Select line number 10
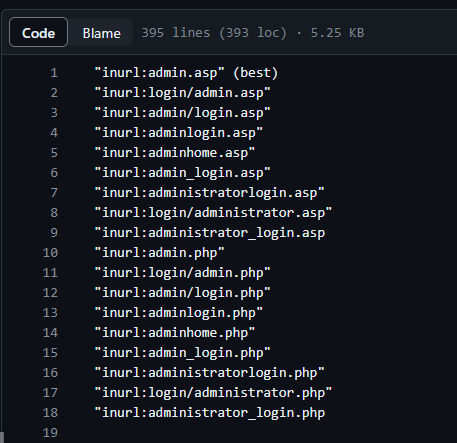Image resolution: width=457 pixels, height=443 pixels. click(x=50, y=253)
